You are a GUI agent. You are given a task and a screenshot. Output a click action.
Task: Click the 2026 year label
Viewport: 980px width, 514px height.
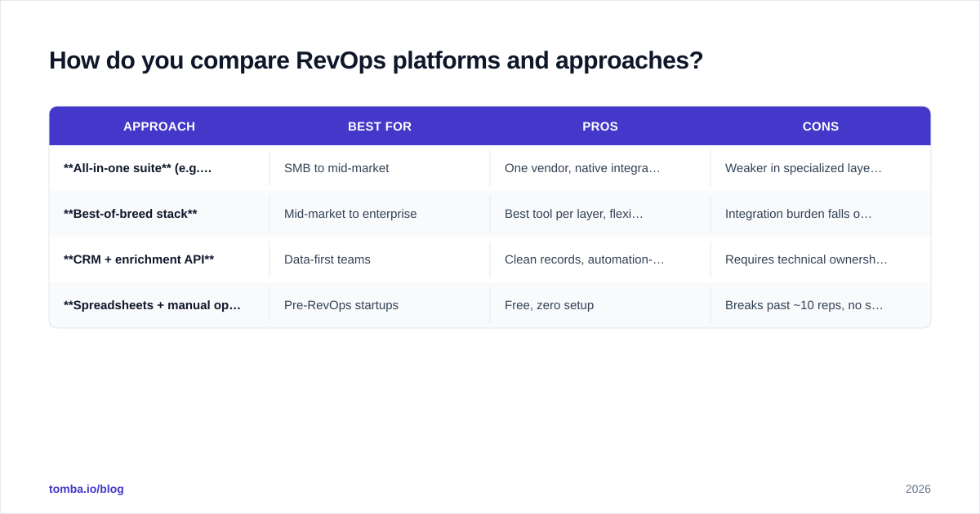pyautogui.click(x=918, y=489)
